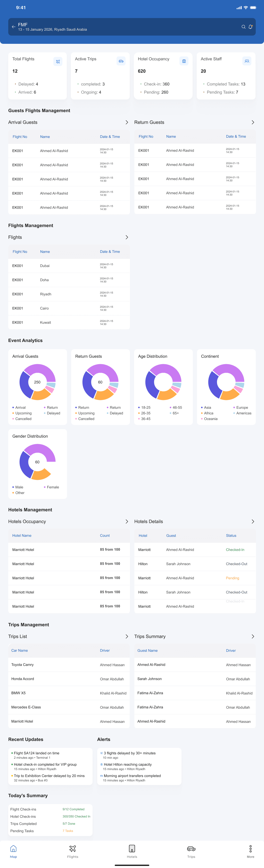Open the Map tab in bottom navigation
Image resolution: width=264 pixels, height=868 pixels.
pos(13,851)
